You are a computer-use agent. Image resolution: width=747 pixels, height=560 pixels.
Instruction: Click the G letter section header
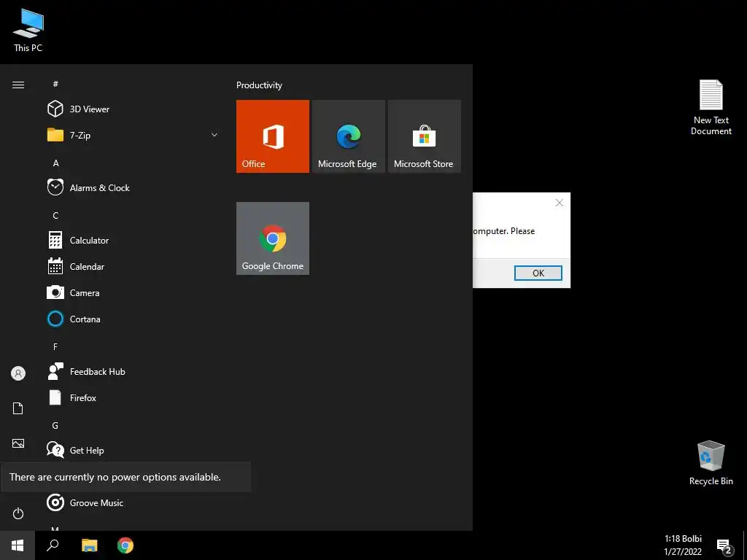pyautogui.click(x=55, y=425)
